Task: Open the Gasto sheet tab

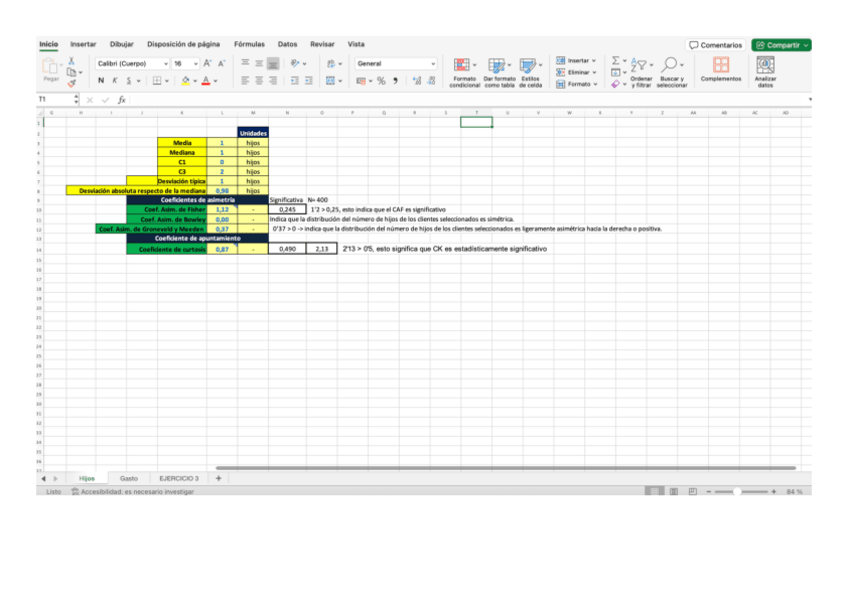Action: pyautogui.click(x=129, y=478)
